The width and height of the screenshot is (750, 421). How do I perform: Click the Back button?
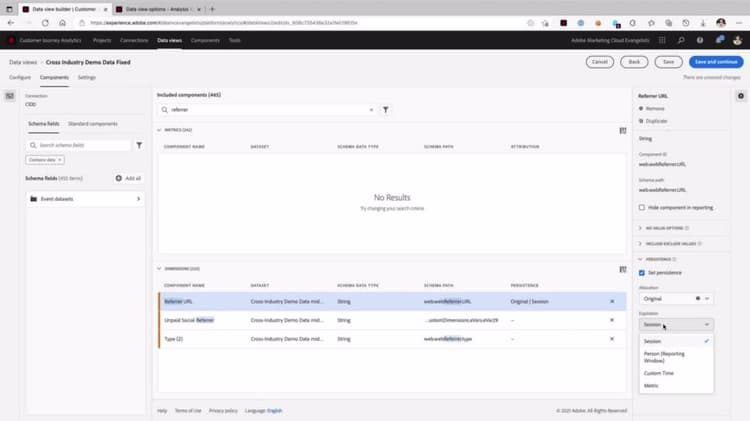634,62
